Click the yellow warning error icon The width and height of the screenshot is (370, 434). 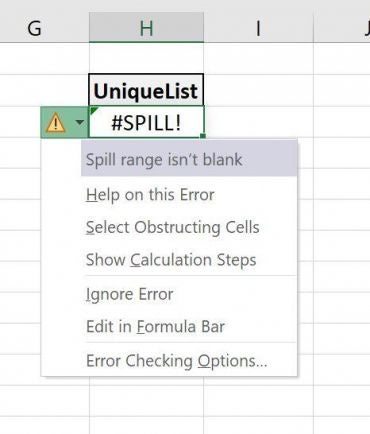pyautogui.click(x=56, y=123)
